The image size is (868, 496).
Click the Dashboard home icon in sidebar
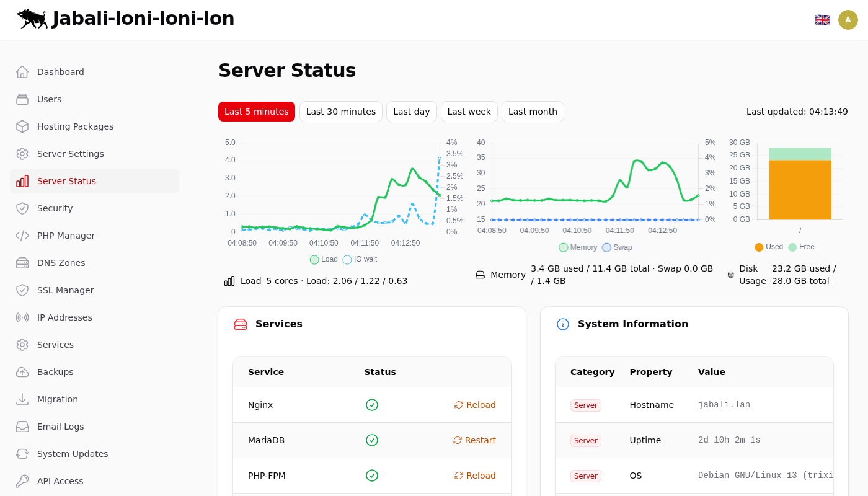[x=22, y=72]
